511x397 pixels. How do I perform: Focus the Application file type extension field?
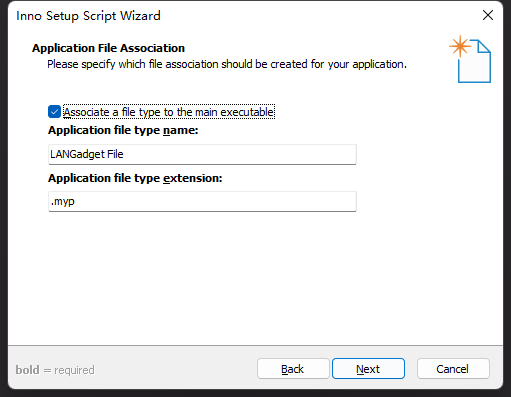click(x=202, y=201)
